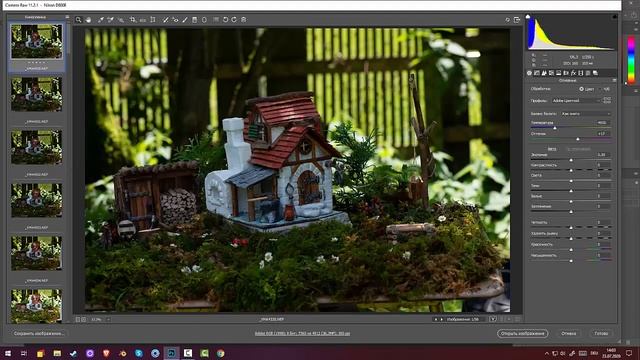Select the Straighten tool
640x360 pixels.
[x=143, y=20]
